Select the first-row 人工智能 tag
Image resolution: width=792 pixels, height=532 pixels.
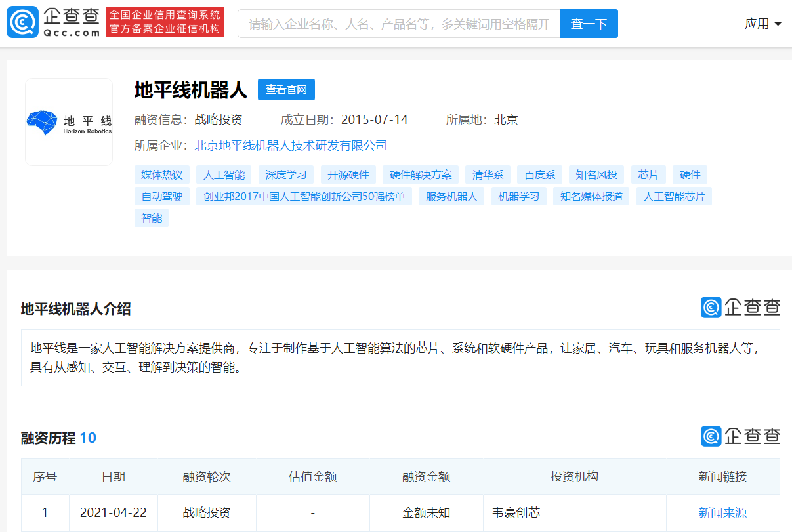pyautogui.click(x=224, y=174)
